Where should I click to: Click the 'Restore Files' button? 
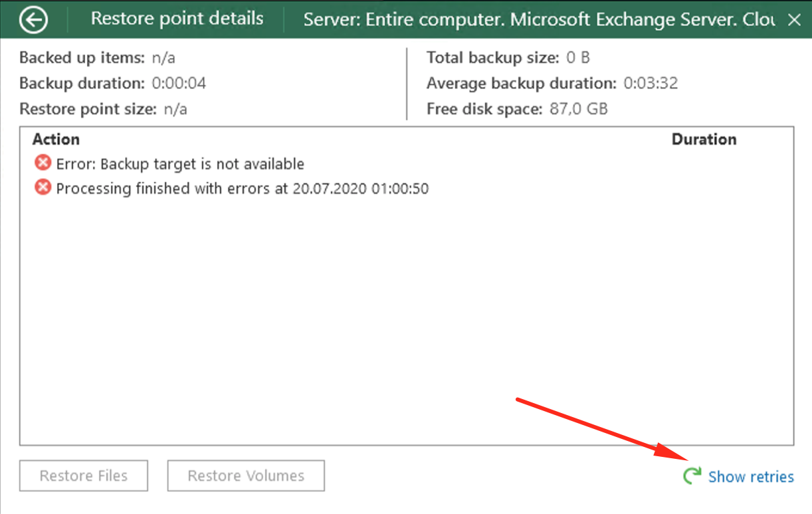(x=83, y=475)
